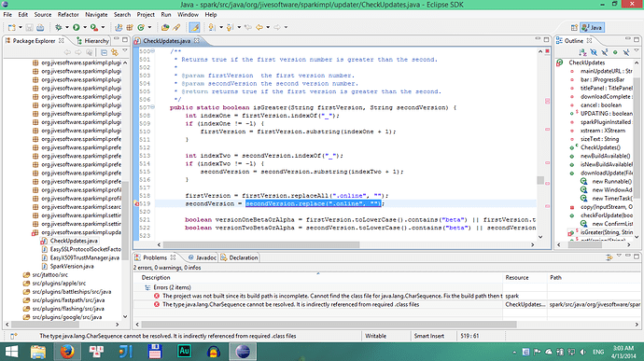644x361 pixels.
Task: Click the editor vertical scrollbar thumb
Action: 540,180
